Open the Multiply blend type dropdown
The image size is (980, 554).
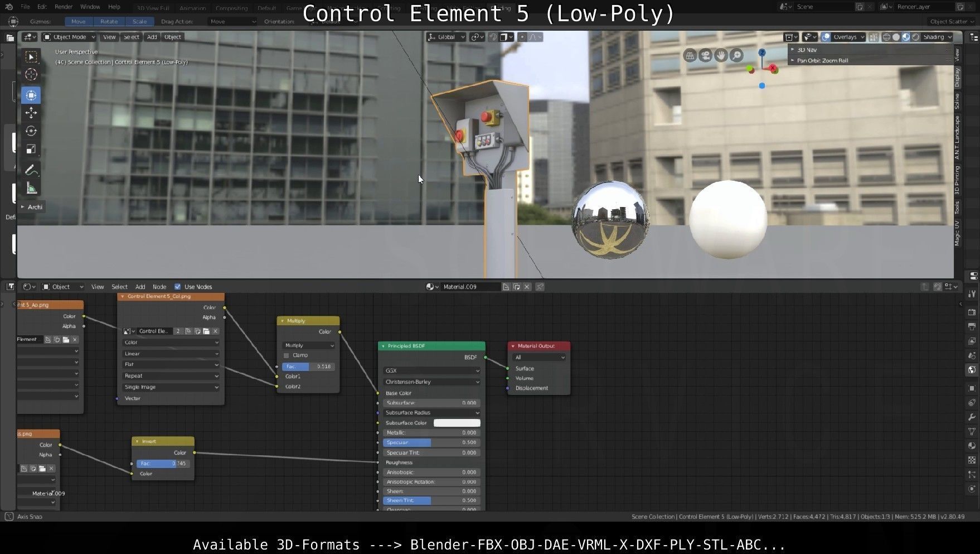[x=309, y=345]
